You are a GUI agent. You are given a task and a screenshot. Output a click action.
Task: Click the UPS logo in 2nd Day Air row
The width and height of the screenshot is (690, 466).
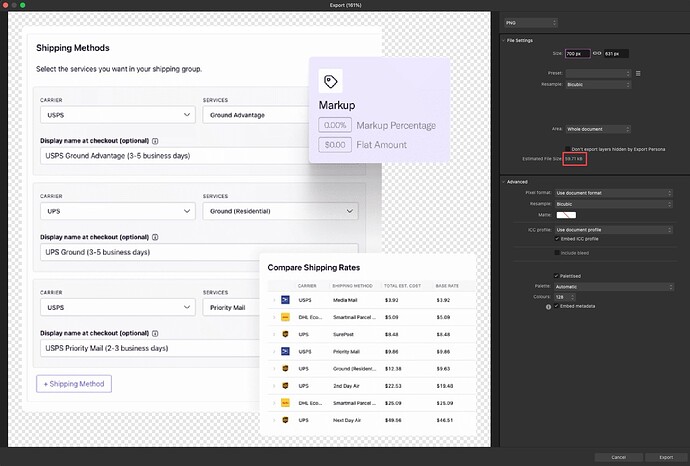pyautogui.click(x=285, y=386)
